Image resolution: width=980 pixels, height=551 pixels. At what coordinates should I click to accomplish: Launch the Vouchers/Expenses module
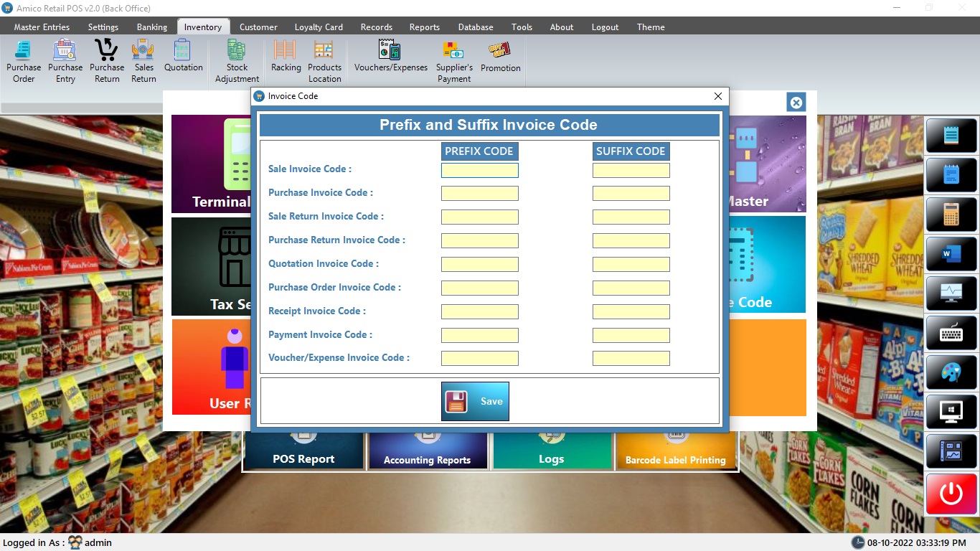pyautogui.click(x=390, y=57)
